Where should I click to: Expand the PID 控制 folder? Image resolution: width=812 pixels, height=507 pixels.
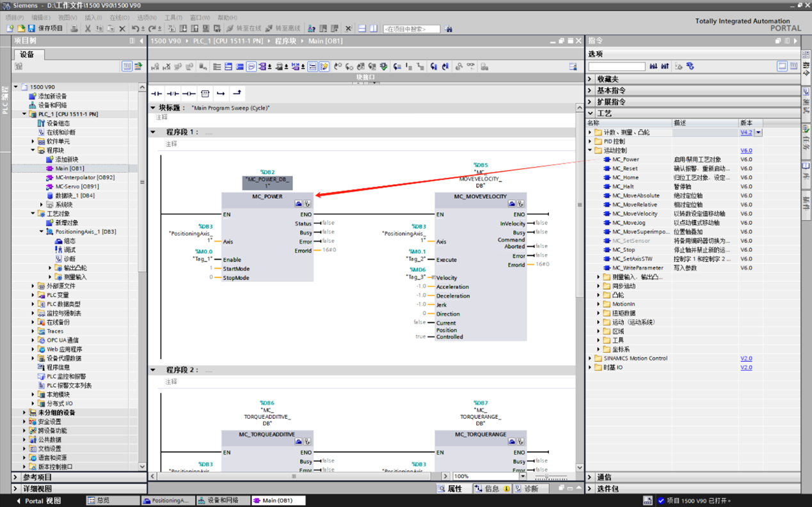[x=590, y=141]
